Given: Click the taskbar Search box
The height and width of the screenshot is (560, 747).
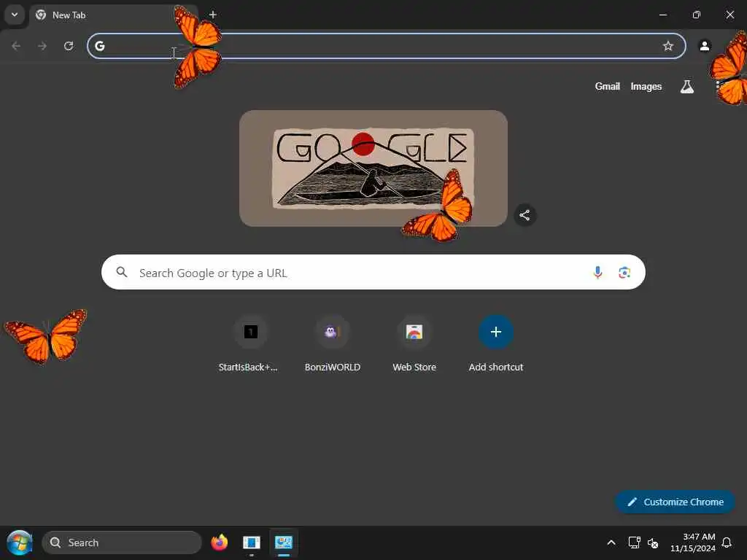Looking at the screenshot, I should [x=122, y=542].
